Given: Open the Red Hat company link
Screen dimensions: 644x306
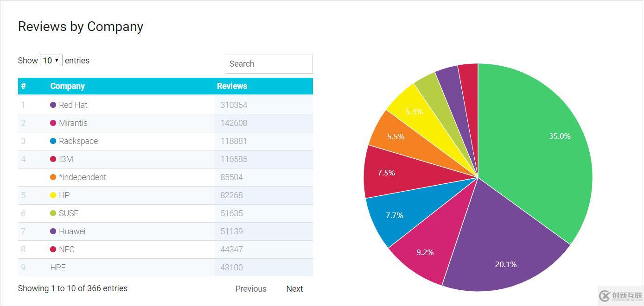Looking at the screenshot, I should tap(73, 105).
